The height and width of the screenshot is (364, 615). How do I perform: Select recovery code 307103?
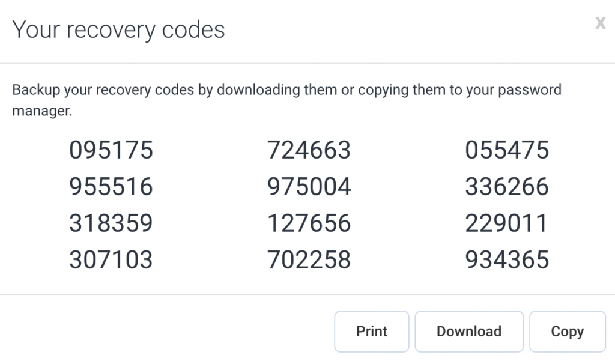tap(111, 259)
